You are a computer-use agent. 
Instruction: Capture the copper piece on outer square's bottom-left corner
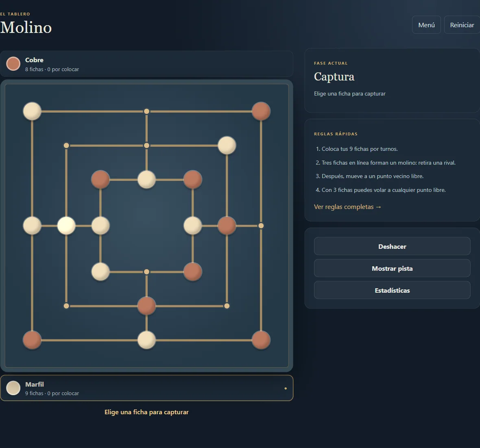point(32,340)
